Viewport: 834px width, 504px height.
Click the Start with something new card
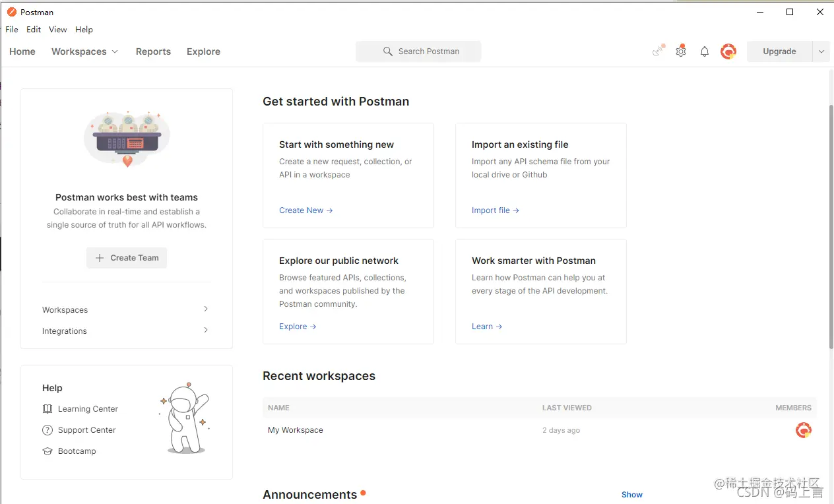tap(348, 175)
